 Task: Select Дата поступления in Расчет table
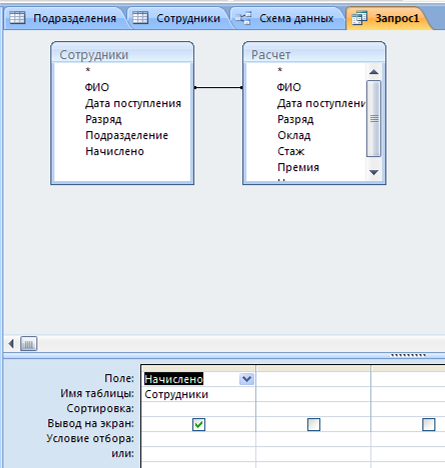(x=321, y=103)
